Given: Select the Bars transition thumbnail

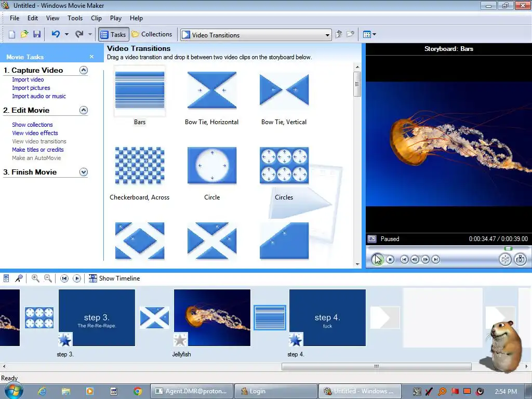Looking at the screenshot, I should (x=140, y=90).
